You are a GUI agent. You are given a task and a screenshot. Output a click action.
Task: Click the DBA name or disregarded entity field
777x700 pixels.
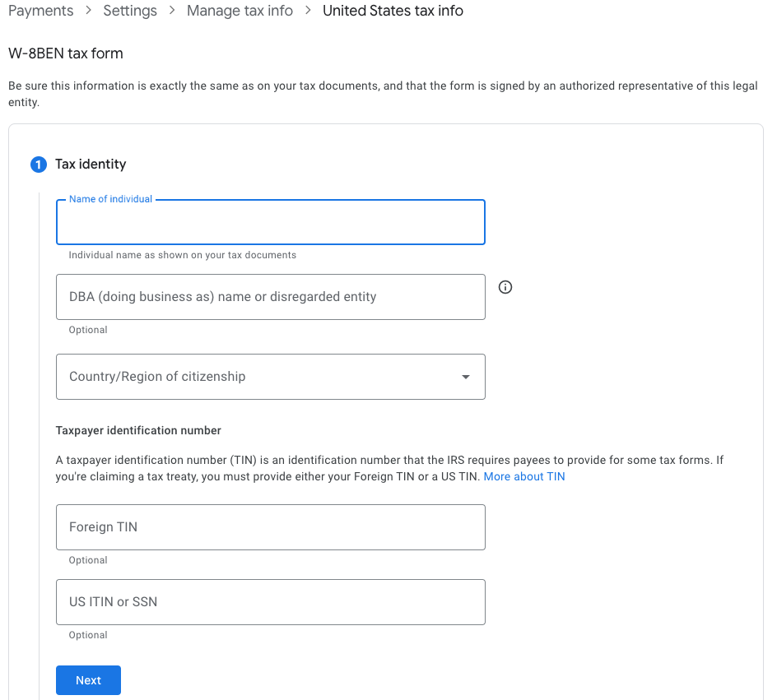[x=271, y=297]
